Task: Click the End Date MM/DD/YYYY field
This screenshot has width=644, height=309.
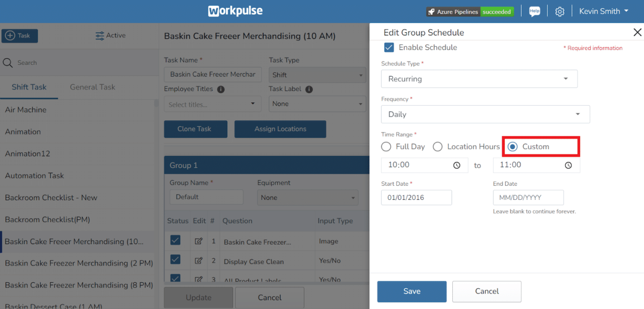Action: click(x=528, y=197)
